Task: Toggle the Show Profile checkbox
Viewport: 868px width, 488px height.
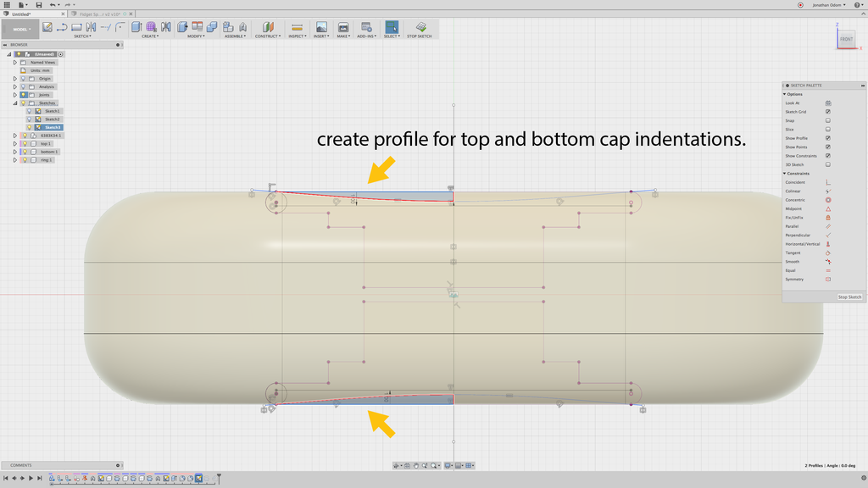Action: (828, 138)
